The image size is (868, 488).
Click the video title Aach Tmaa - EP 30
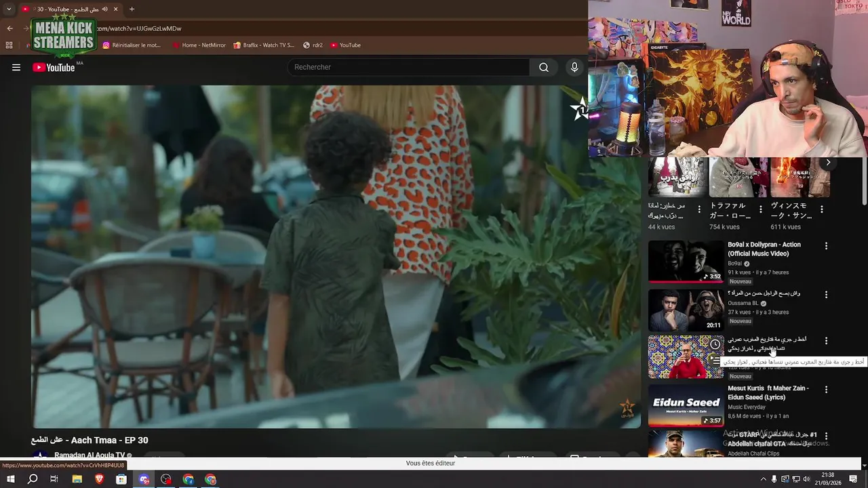[90, 441]
